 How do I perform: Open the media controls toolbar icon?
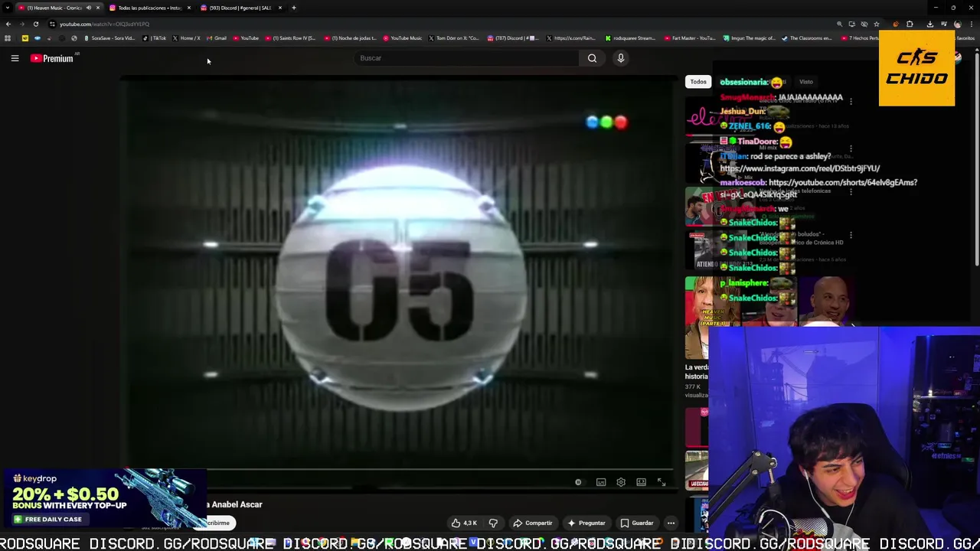pyautogui.click(x=943, y=24)
